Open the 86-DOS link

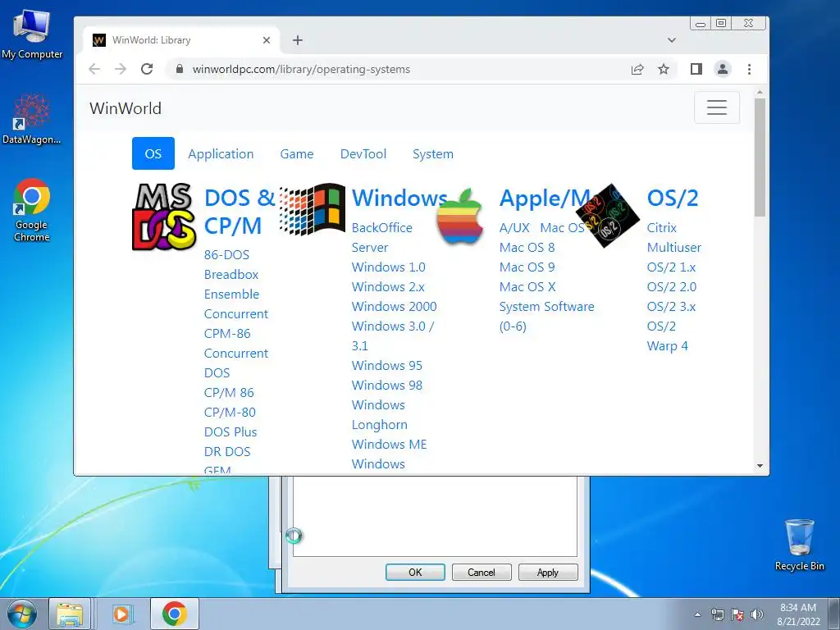click(226, 255)
